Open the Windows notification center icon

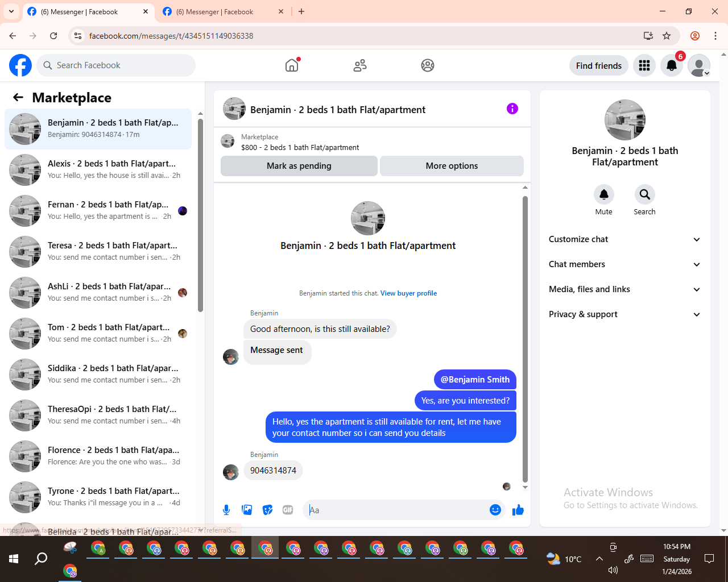[x=709, y=559]
